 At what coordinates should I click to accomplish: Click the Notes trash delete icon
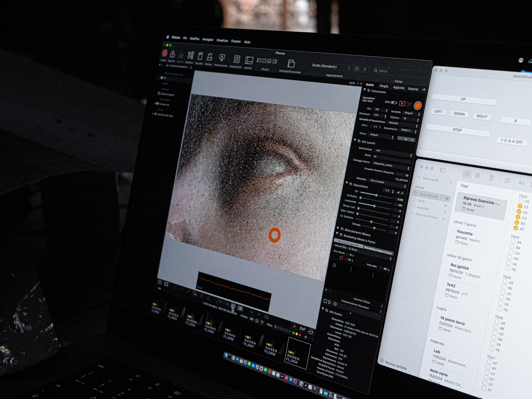coord(491,178)
